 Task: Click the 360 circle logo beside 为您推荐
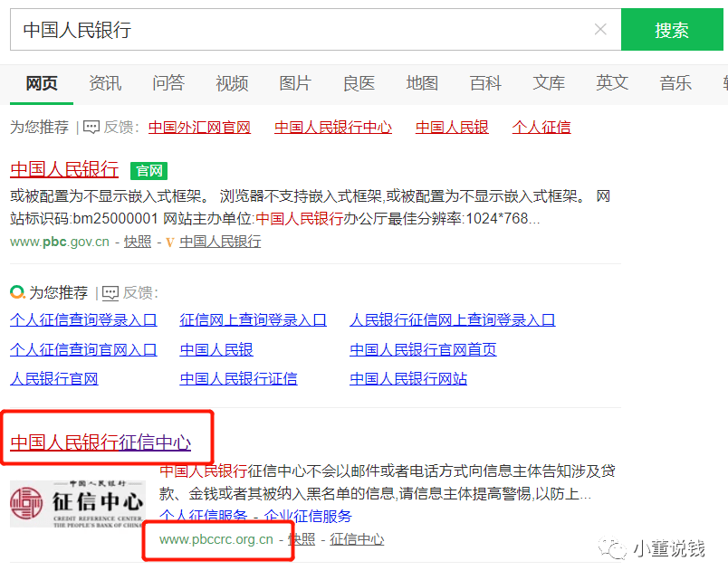(x=17, y=292)
